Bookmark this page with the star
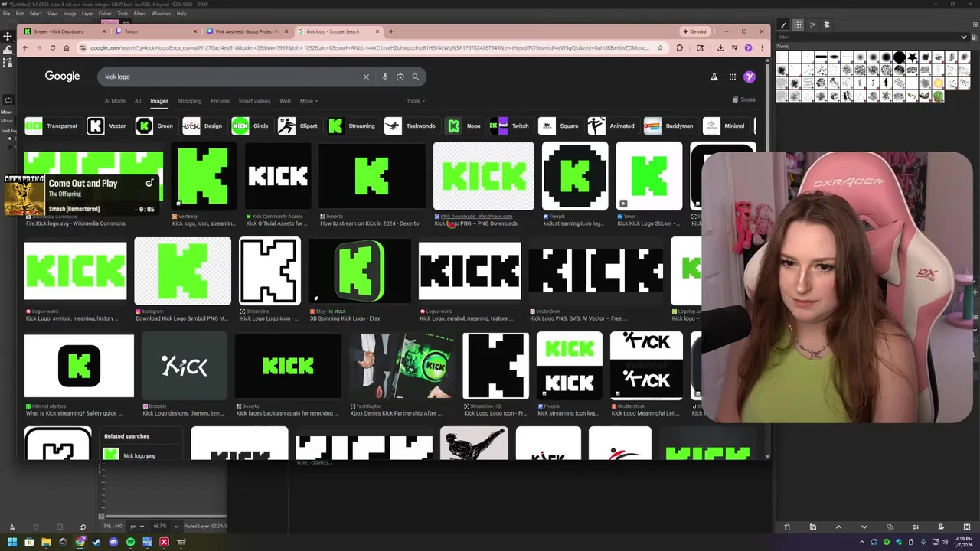Image resolution: width=980 pixels, height=551 pixels. pos(660,47)
